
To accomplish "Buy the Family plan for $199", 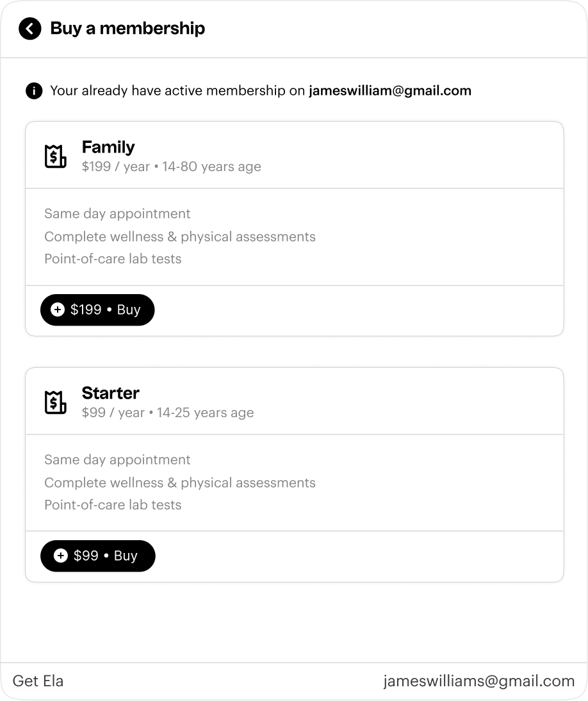I will pyautogui.click(x=97, y=310).
